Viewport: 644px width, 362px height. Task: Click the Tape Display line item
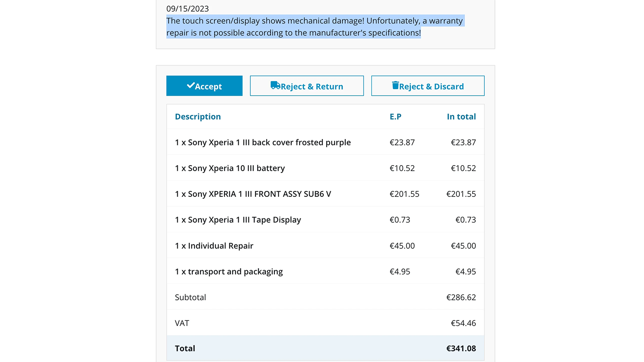pyautogui.click(x=238, y=220)
